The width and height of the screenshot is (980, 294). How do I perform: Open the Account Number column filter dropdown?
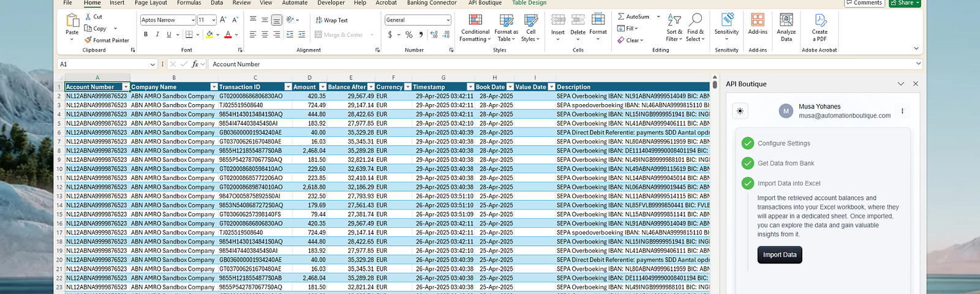point(126,87)
